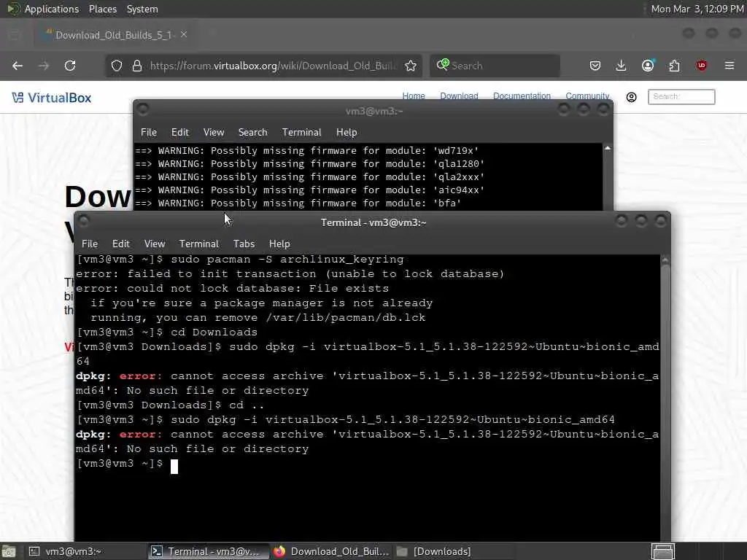Image resolution: width=747 pixels, height=560 pixels.
Task: Click the VirtualBox logo
Action: (52, 98)
